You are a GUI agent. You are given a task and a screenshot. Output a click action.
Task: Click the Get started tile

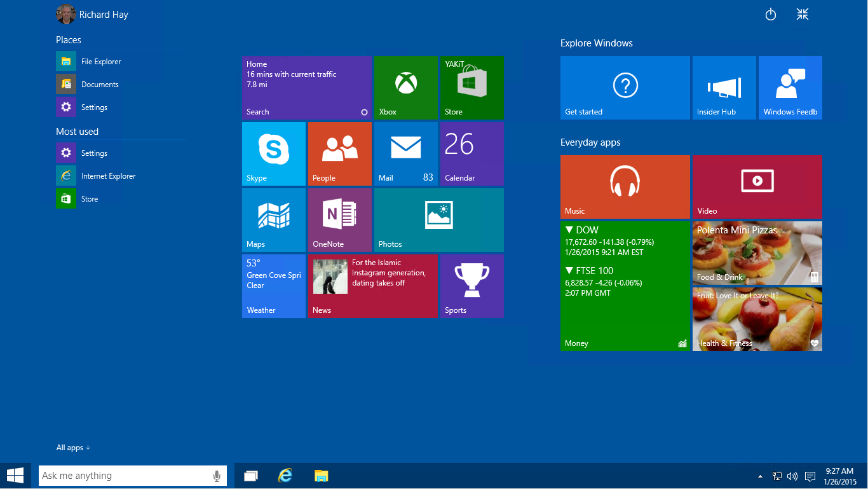pos(625,87)
